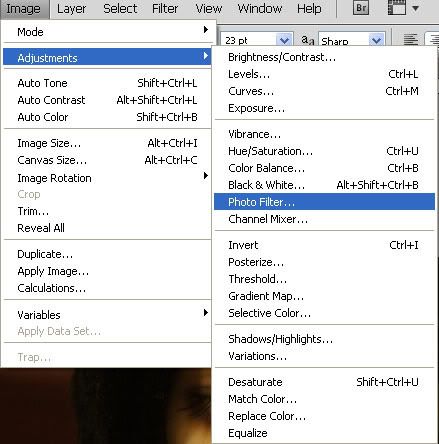Select Photo Filter from Adjustments
Image resolution: width=439 pixels, height=444 pixels.
pyautogui.click(x=324, y=202)
